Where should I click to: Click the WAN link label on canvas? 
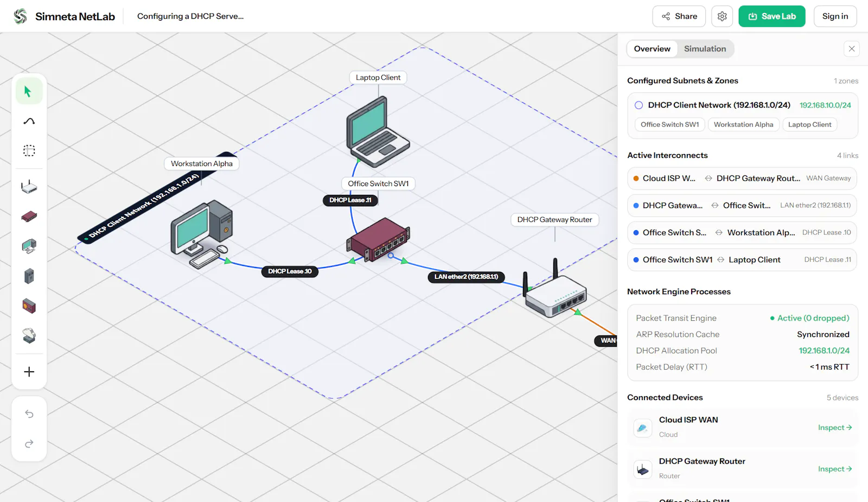point(607,341)
